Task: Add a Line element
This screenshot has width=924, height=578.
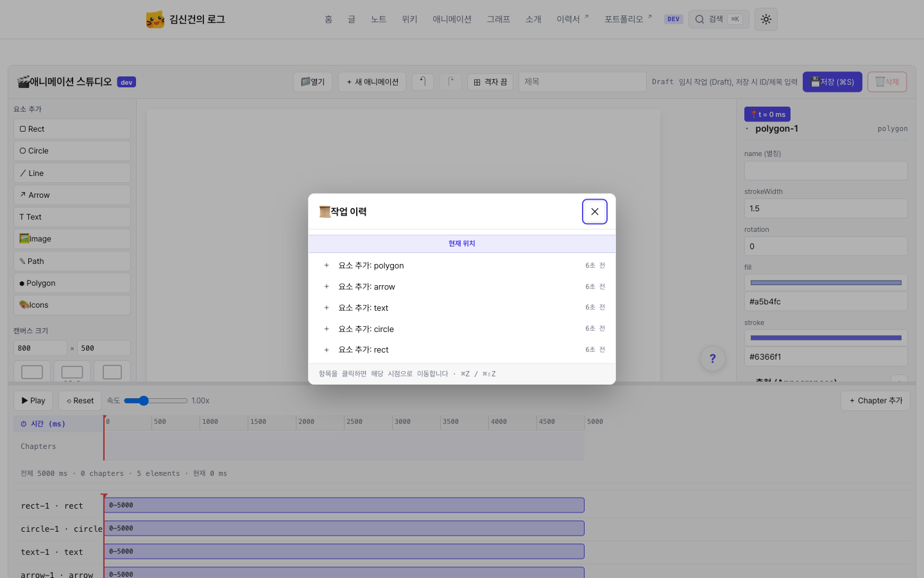Action: pos(72,173)
